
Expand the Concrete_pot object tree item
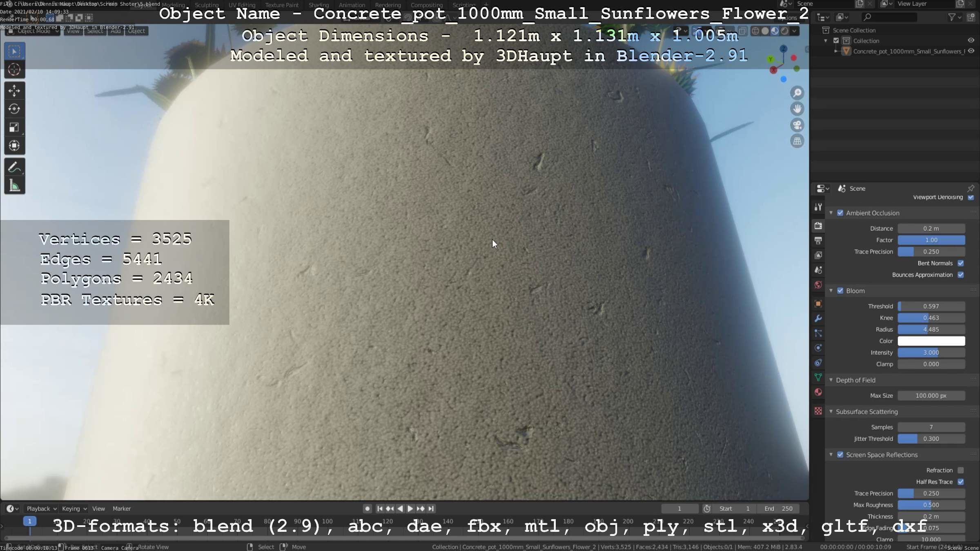coord(836,51)
